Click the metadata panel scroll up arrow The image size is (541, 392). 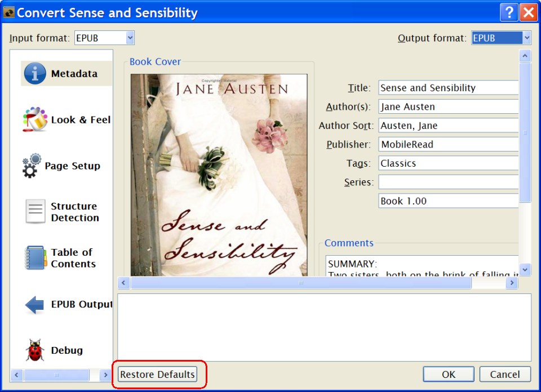point(525,56)
